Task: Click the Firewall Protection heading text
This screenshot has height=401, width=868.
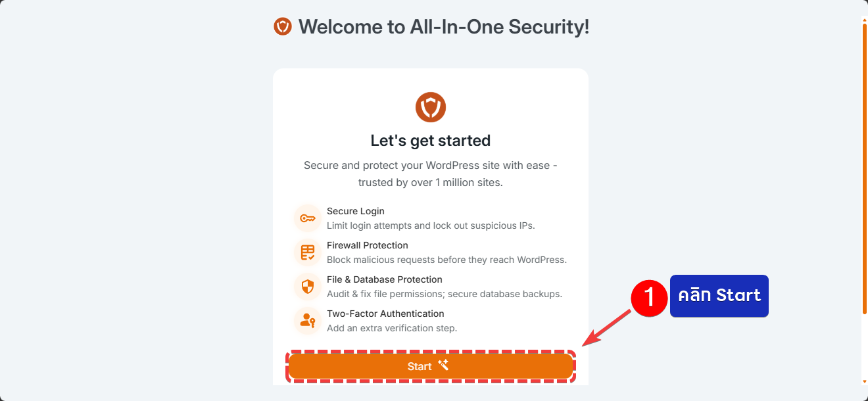Action: (368, 245)
